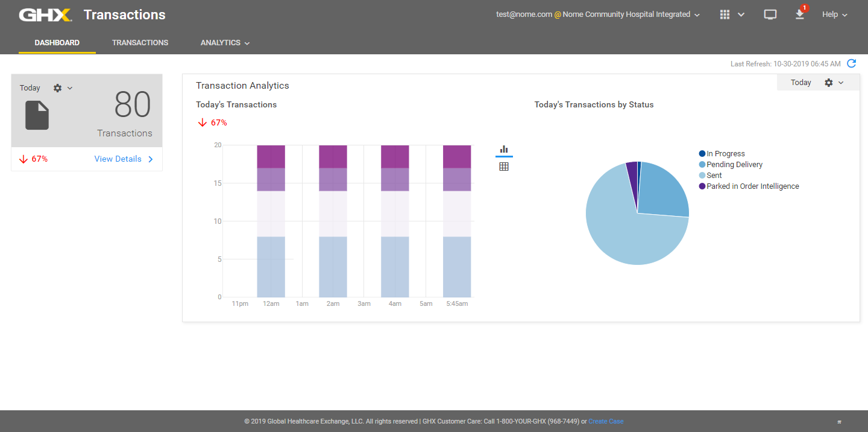Click the document icon in Transactions tile
The width and height of the screenshot is (868, 432).
37,115
